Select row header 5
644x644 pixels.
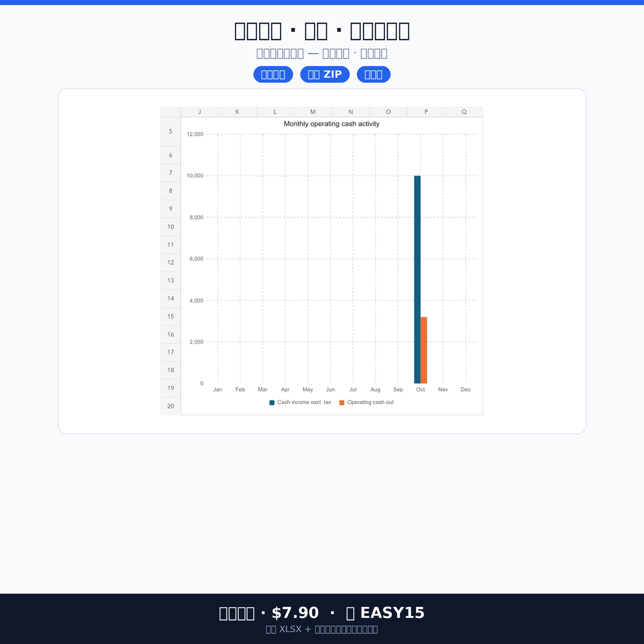pos(171,131)
